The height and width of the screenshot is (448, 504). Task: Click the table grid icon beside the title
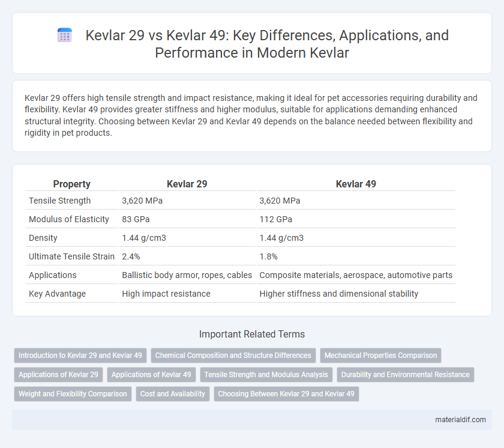tap(65, 35)
